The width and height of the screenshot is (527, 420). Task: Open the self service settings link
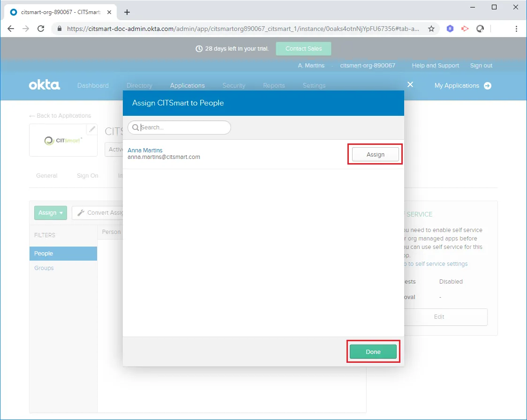pyautogui.click(x=436, y=264)
